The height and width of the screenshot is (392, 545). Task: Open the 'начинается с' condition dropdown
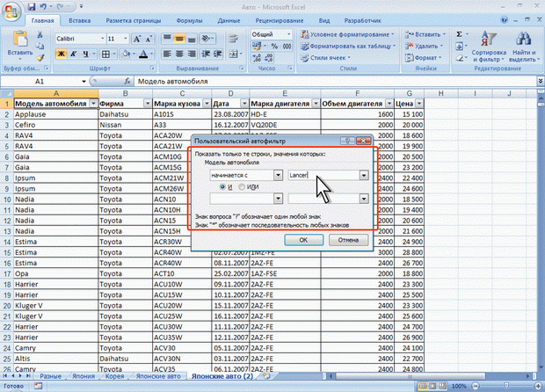pyautogui.click(x=278, y=175)
